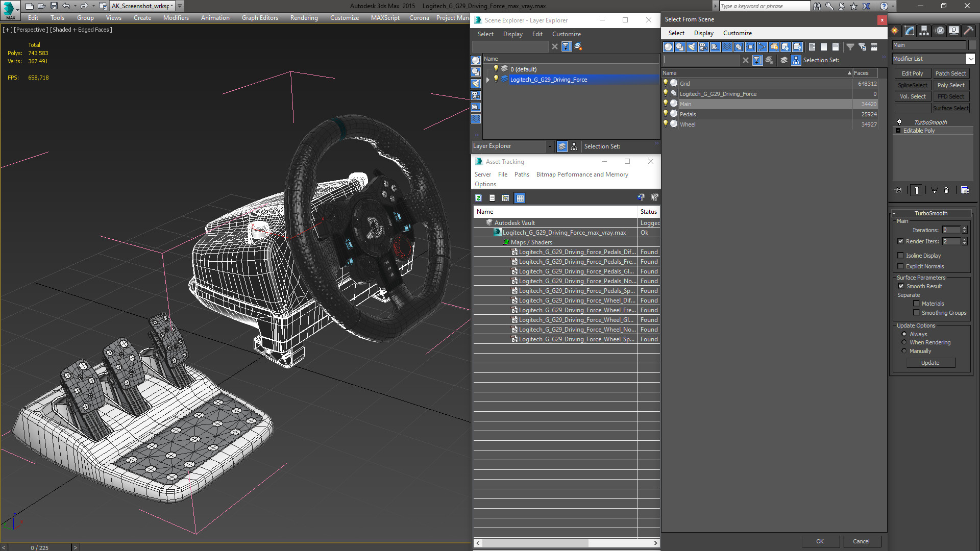This screenshot has height=551, width=980.
Task: Toggle Display Lights filter in Select From Scene
Action: tap(692, 47)
